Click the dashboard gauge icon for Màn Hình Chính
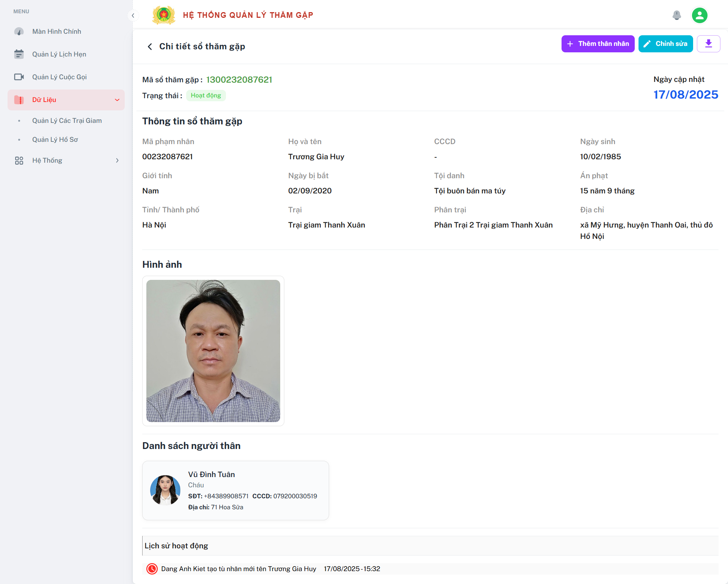The height and width of the screenshot is (584, 728). click(19, 31)
